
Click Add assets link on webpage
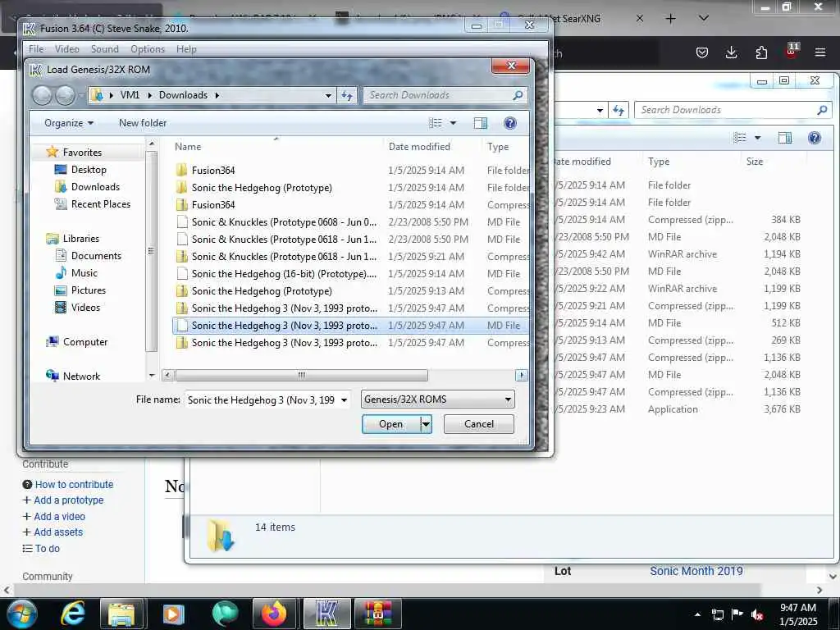coord(58,532)
